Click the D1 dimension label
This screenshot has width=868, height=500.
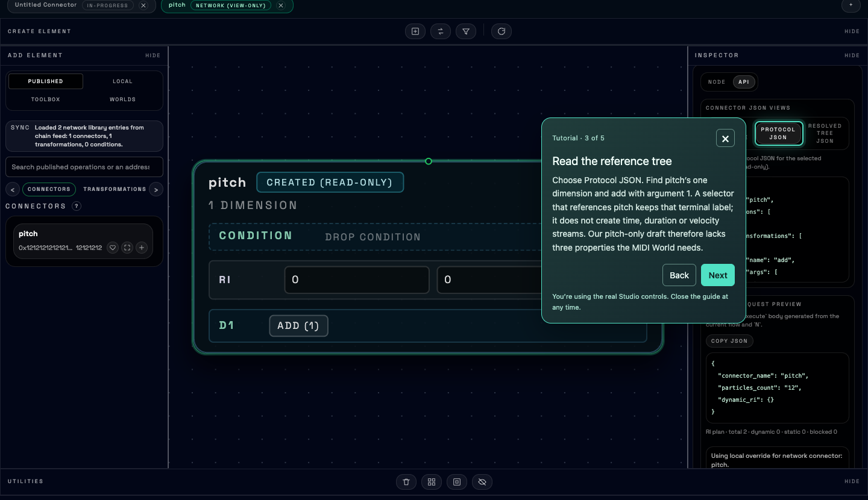227,326
